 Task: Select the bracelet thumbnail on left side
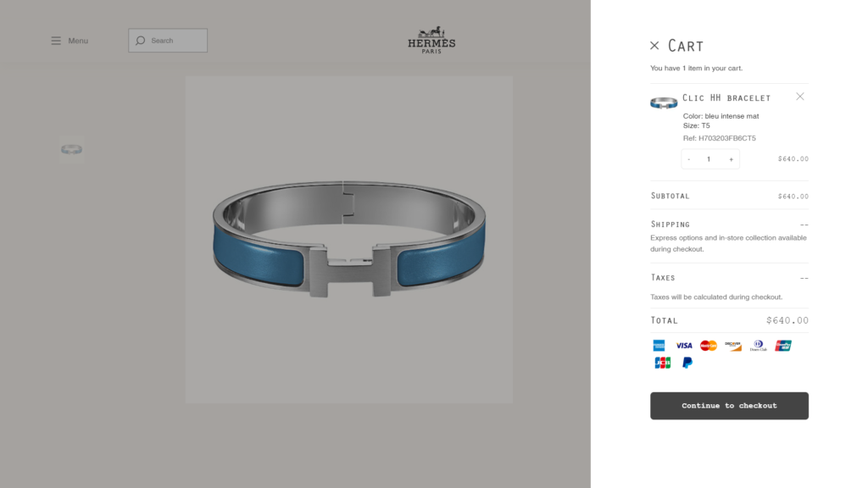click(71, 149)
